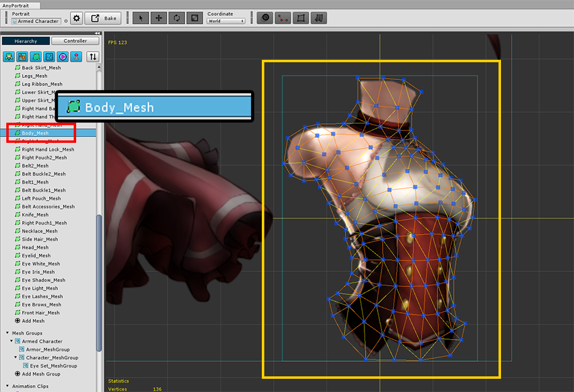Toggle the onion skin circle icon
This screenshot has width=574, height=392.
265,18
